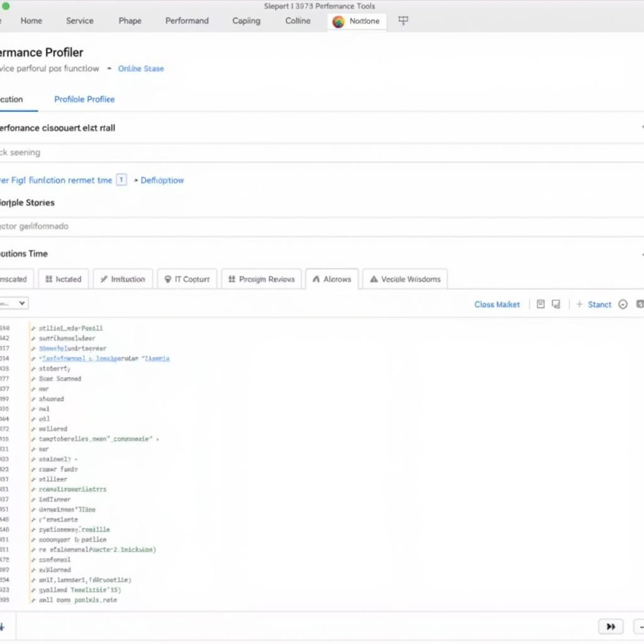Click the green dot in the title bar

coord(6,6)
